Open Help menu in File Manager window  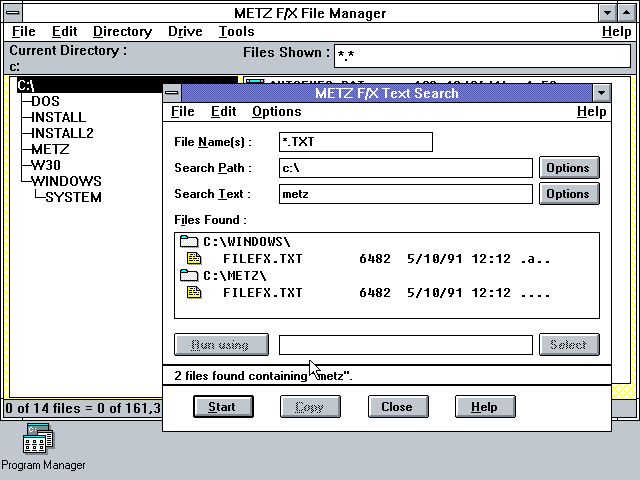point(616,31)
